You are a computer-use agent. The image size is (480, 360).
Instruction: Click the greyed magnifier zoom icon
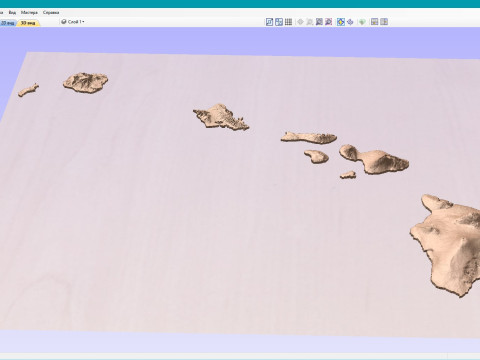(x=310, y=22)
